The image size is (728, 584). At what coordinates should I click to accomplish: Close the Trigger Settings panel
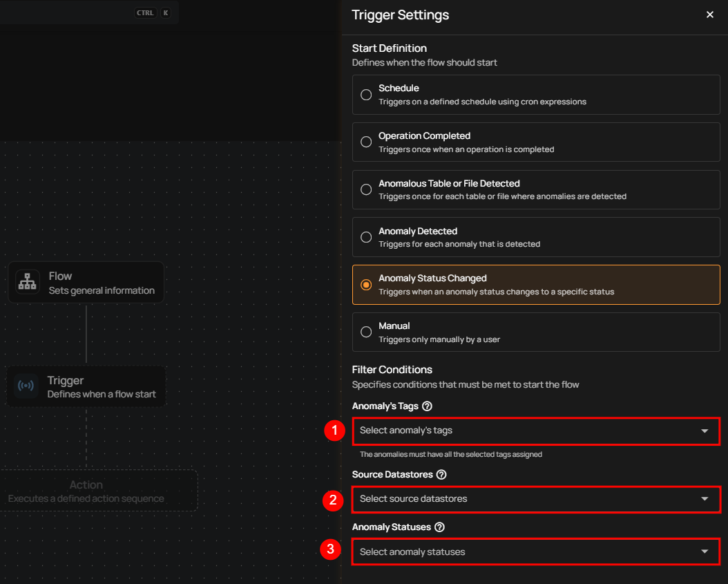tap(709, 15)
